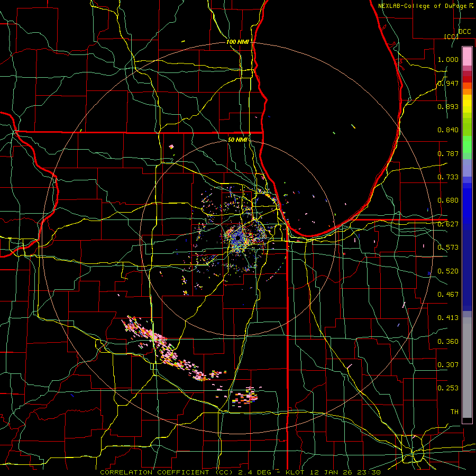Click the 0.253 scale value
476x476 pixels.
click(448, 388)
